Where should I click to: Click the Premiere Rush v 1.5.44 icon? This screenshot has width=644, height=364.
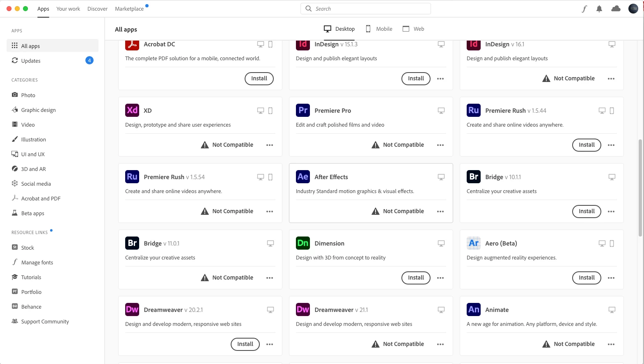(474, 110)
